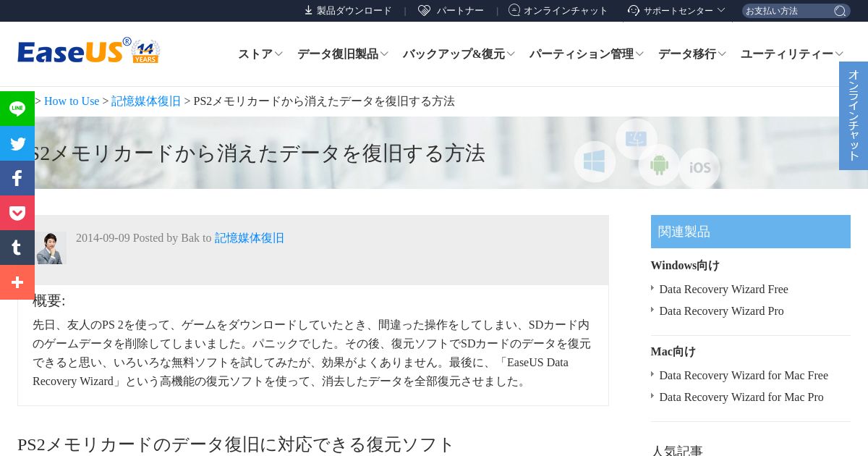Expand the データ移行 menu chevron
The width and height of the screenshot is (868, 456).
[x=722, y=54]
